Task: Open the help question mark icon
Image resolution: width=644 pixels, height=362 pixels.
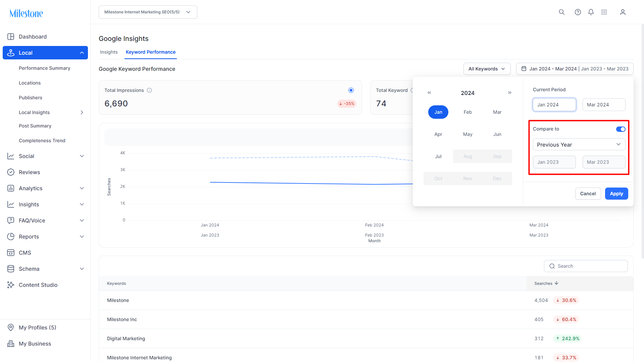Action: (578, 12)
